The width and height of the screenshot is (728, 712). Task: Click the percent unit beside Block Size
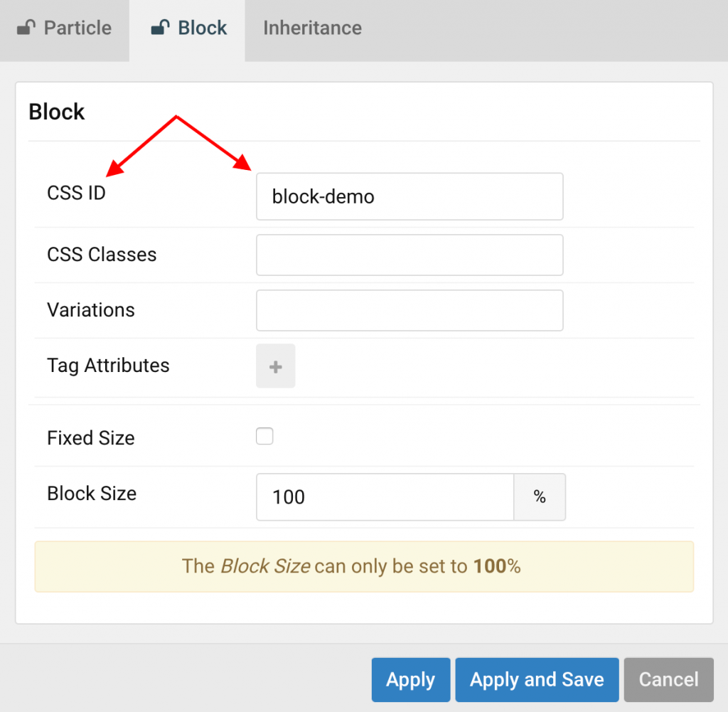(540, 497)
